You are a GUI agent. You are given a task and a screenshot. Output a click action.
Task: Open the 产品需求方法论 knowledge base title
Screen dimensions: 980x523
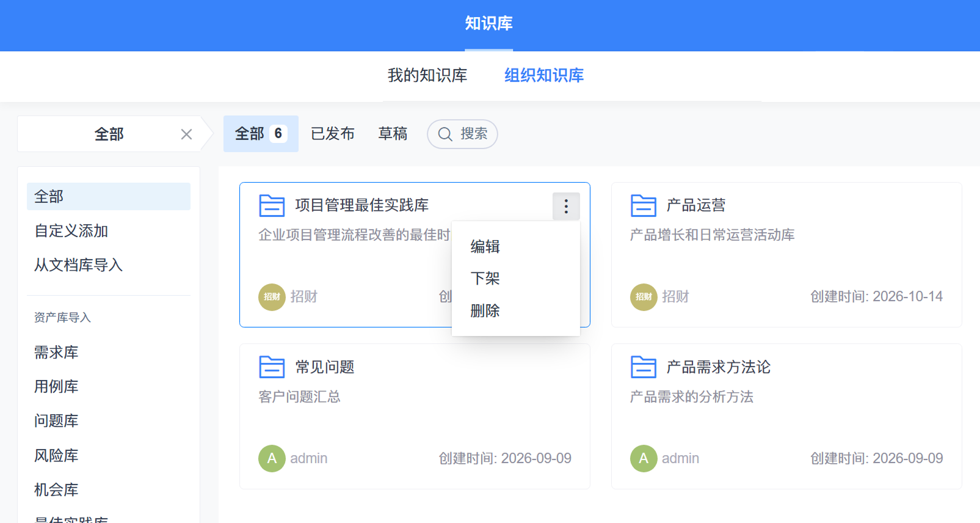point(719,367)
